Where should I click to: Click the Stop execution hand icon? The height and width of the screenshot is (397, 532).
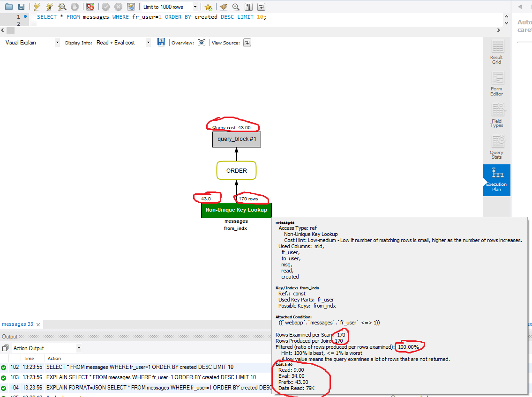pyautogui.click(x=75, y=7)
